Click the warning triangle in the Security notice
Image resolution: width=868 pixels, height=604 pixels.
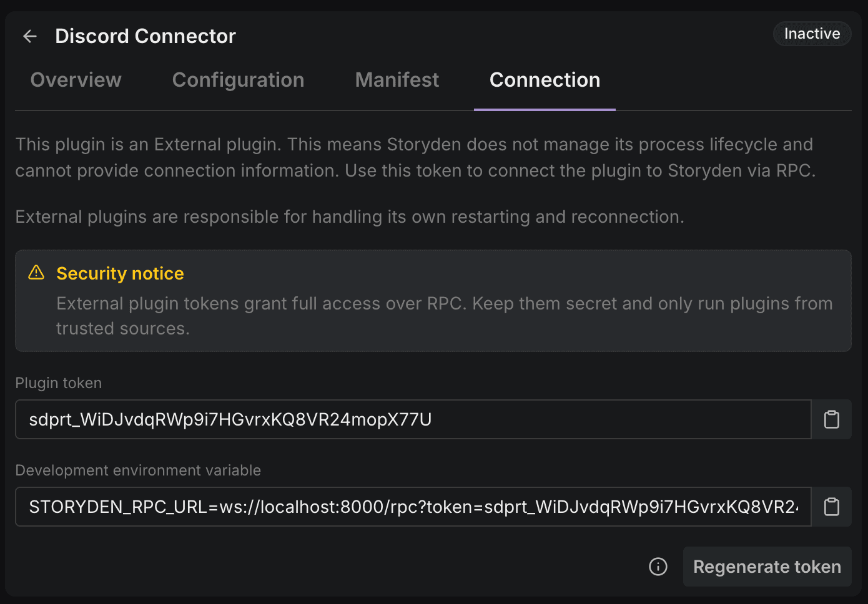click(36, 273)
